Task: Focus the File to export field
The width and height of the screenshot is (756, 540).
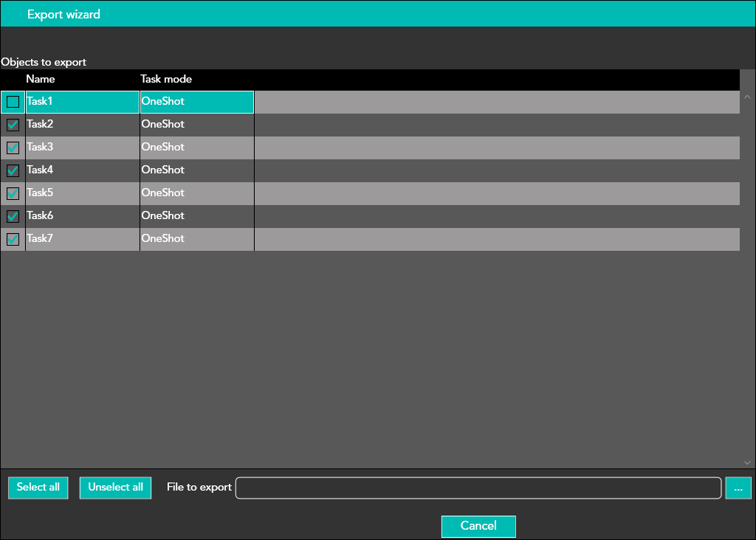Action: click(x=478, y=488)
